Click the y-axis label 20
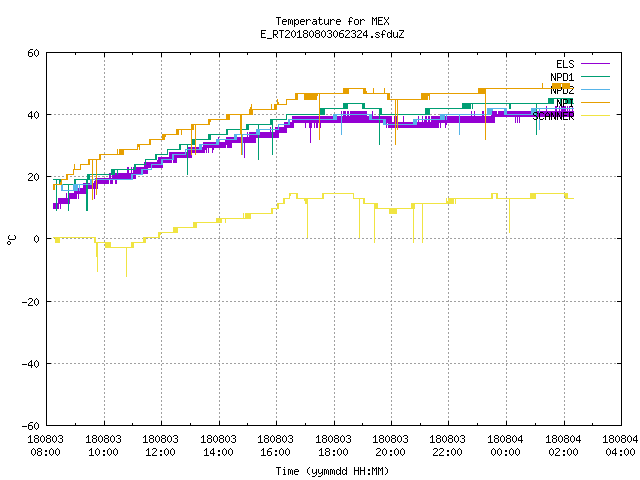Viewport: 640px width, 480px height. pos(33,177)
